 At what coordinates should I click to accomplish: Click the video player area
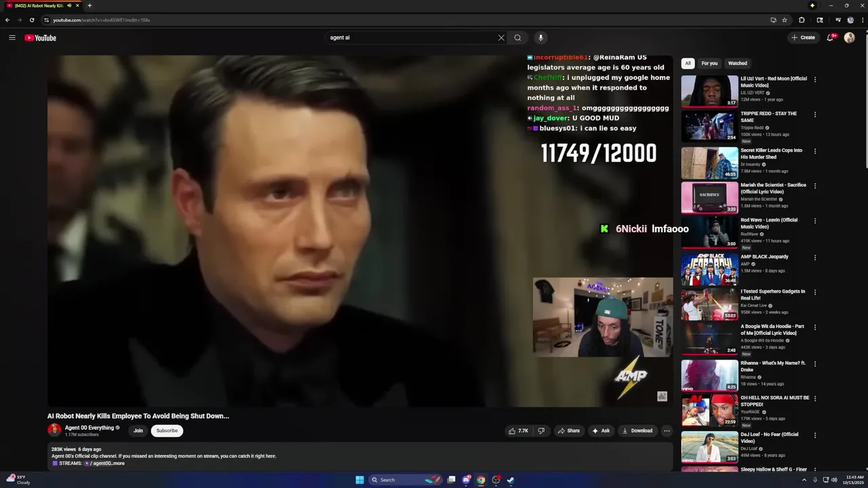click(360, 231)
